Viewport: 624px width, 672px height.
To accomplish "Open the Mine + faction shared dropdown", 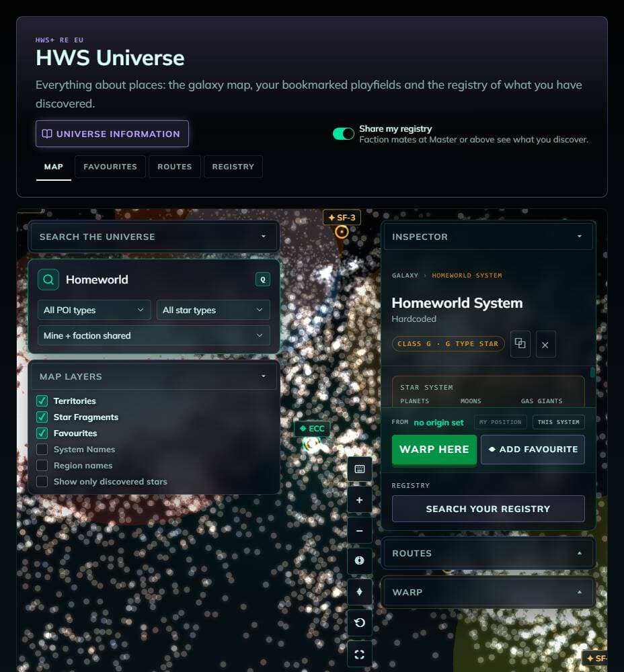I will pyautogui.click(x=154, y=335).
